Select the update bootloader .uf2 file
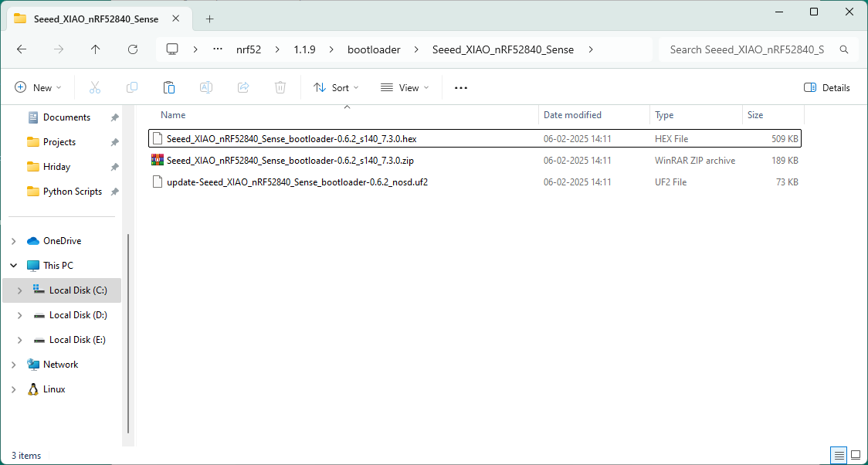Viewport: 868px width, 465px height. [x=475, y=182]
